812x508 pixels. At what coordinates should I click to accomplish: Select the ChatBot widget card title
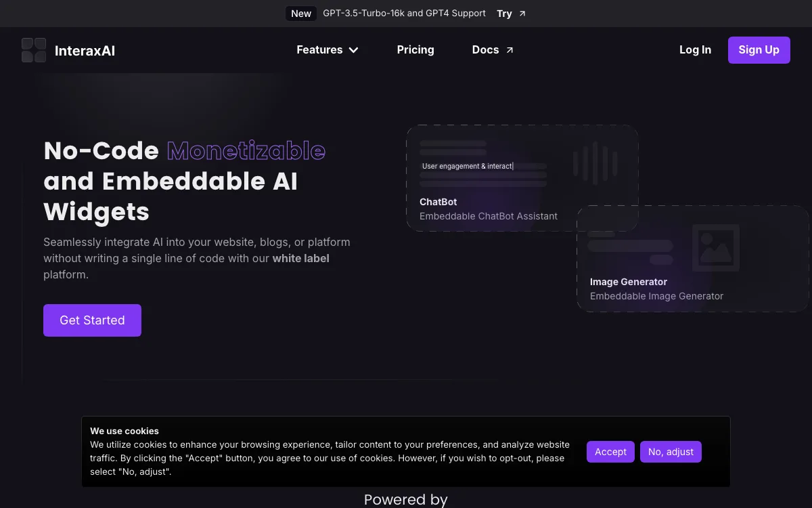pos(438,202)
